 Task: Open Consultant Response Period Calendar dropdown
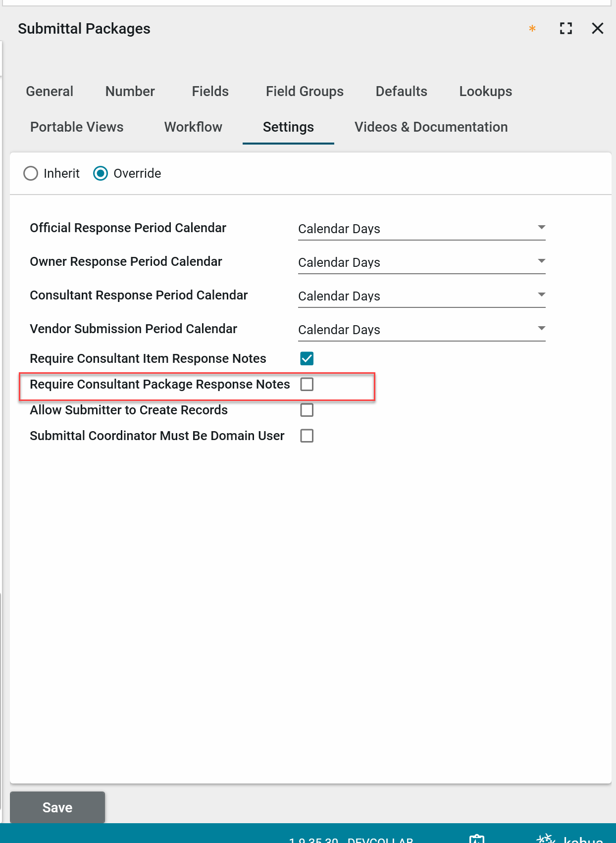pyautogui.click(x=421, y=296)
